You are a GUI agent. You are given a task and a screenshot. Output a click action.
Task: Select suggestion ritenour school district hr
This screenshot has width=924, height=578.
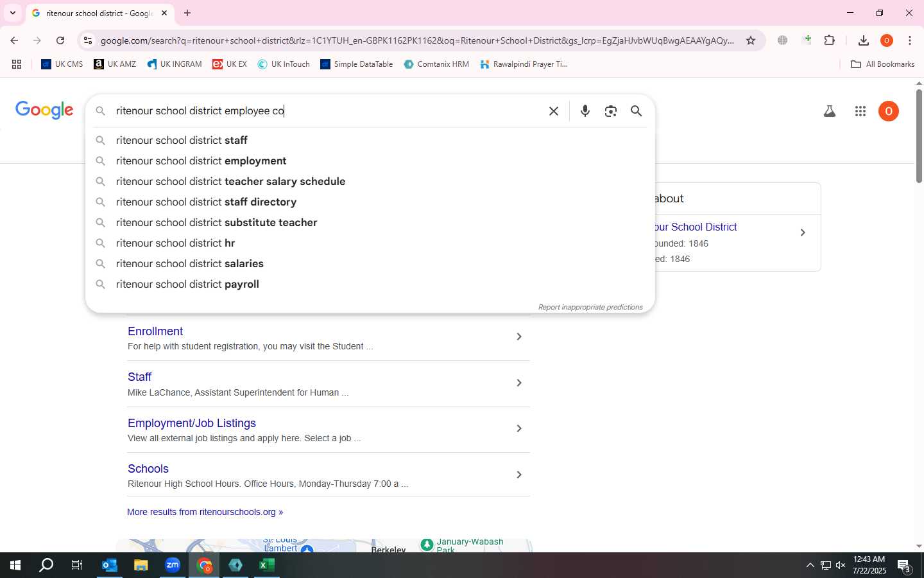click(370, 243)
